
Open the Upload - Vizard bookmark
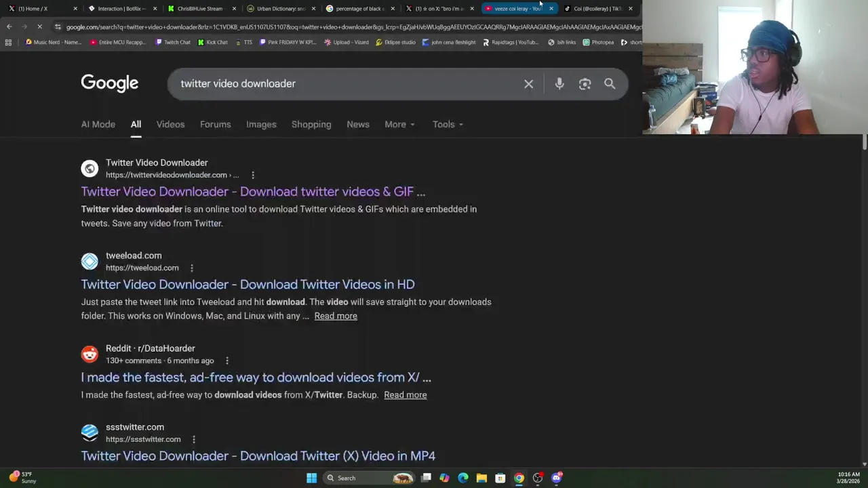point(347,42)
